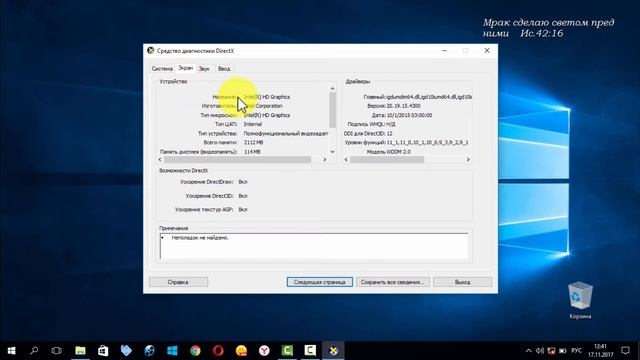Click 'Ускорение DirectDraw' label
The height and width of the screenshot is (360, 640).
(208, 182)
